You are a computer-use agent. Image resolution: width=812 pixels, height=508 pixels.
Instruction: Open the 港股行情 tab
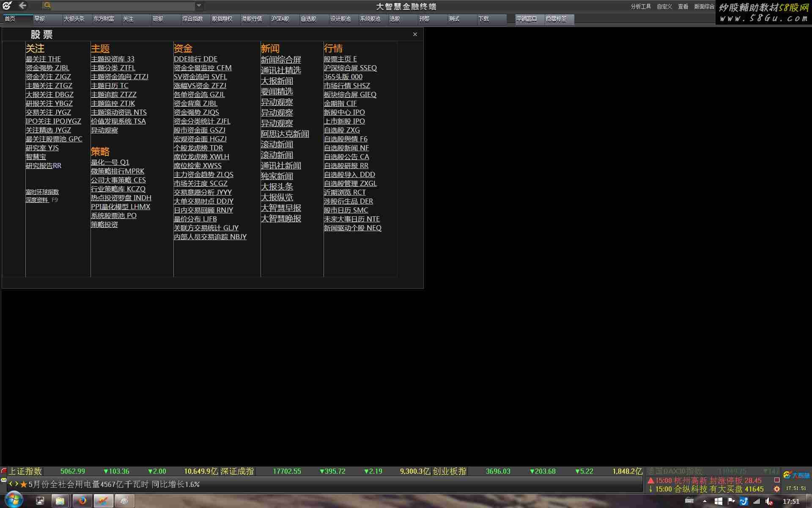(255, 19)
